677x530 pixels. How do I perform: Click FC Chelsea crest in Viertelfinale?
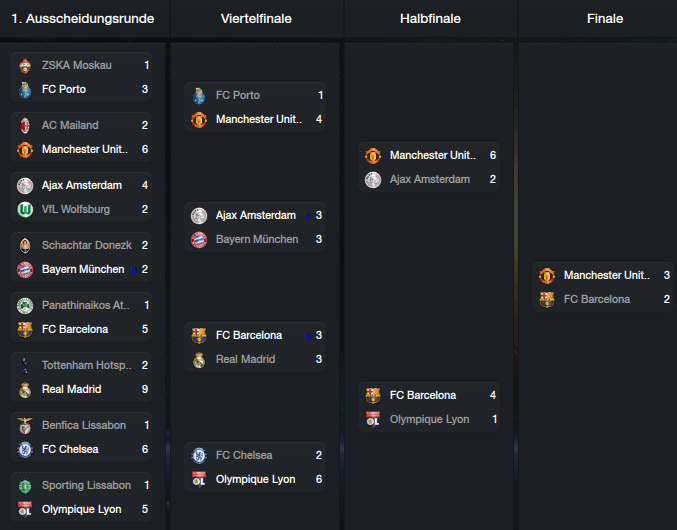(x=199, y=456)
